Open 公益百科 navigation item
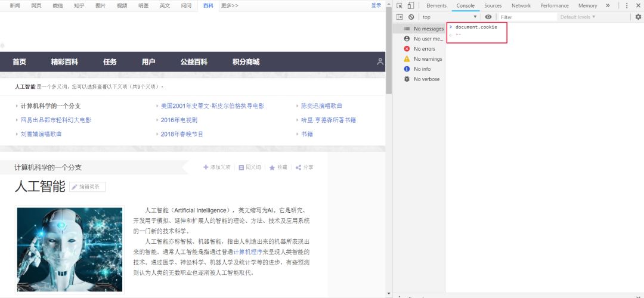 point(194,62)
